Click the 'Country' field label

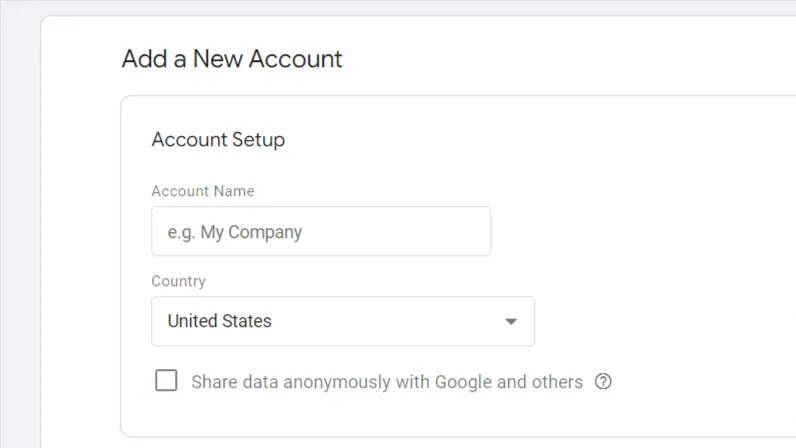tap(178, 282)
